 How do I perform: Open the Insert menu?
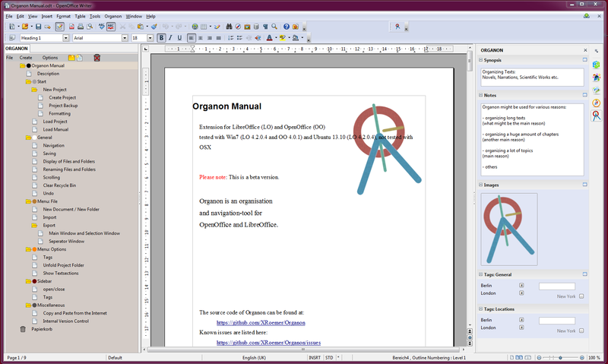pos(46,16)
